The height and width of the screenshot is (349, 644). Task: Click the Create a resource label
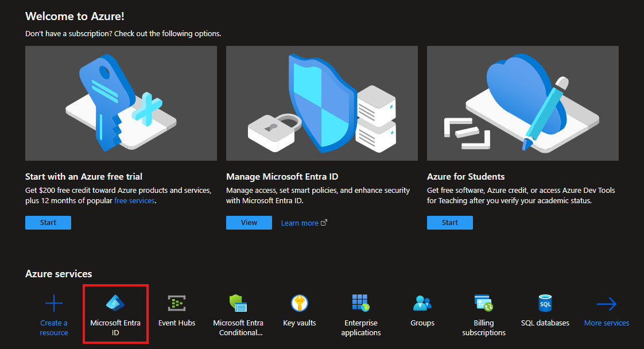coord(54,328)
